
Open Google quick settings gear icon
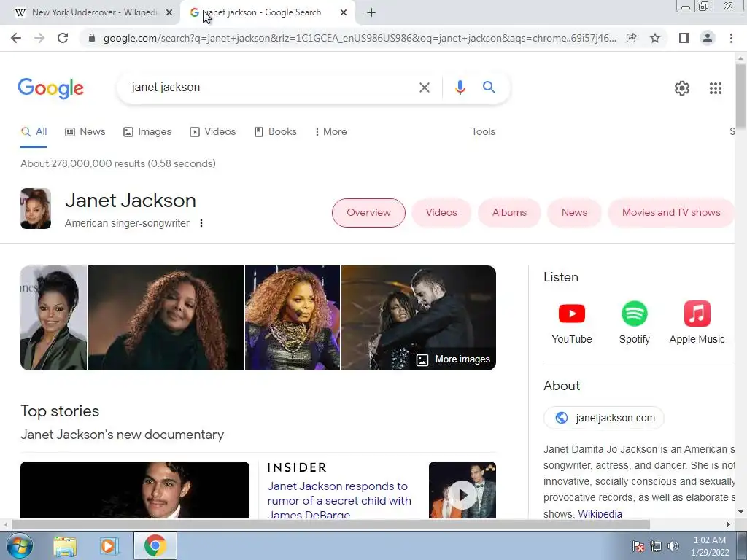pos(682,88)
